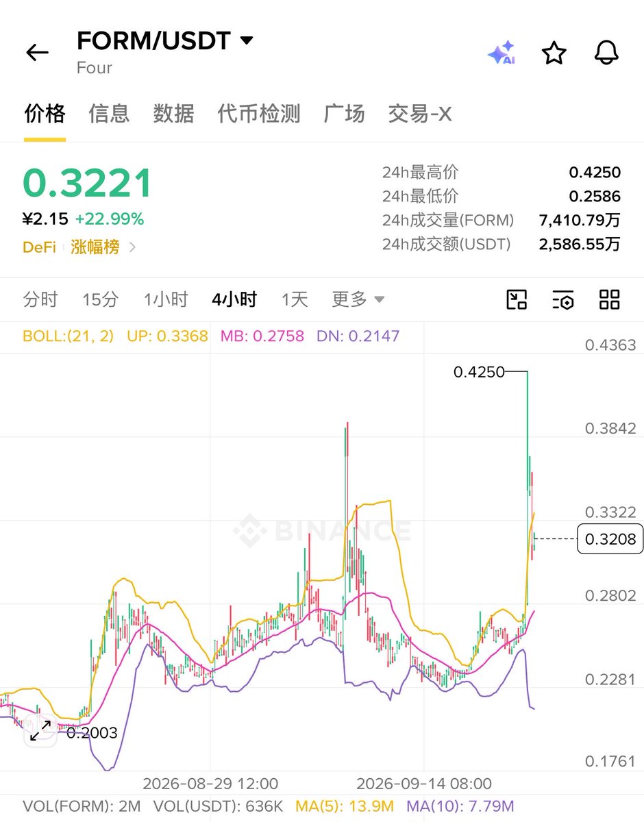644x822 pixels.
Task: Switch to the 数据 tab
Action: pyautogui.click(x=173, y=114)
